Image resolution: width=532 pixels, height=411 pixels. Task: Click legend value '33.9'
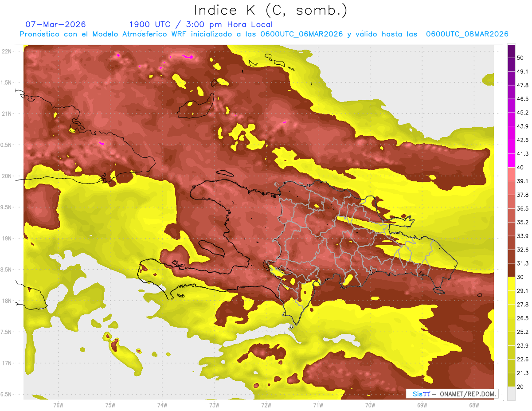tap(523, 236)
